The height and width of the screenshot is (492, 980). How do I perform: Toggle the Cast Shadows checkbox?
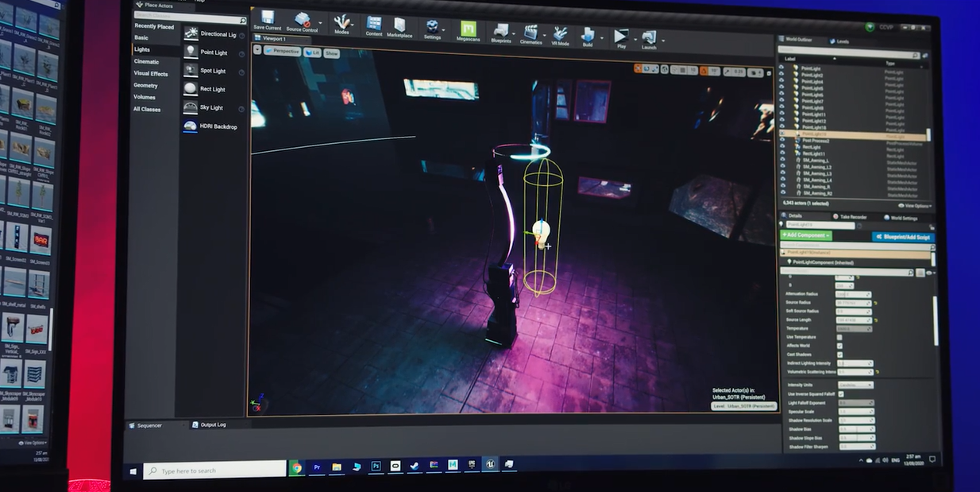click(x=839, y=354)
